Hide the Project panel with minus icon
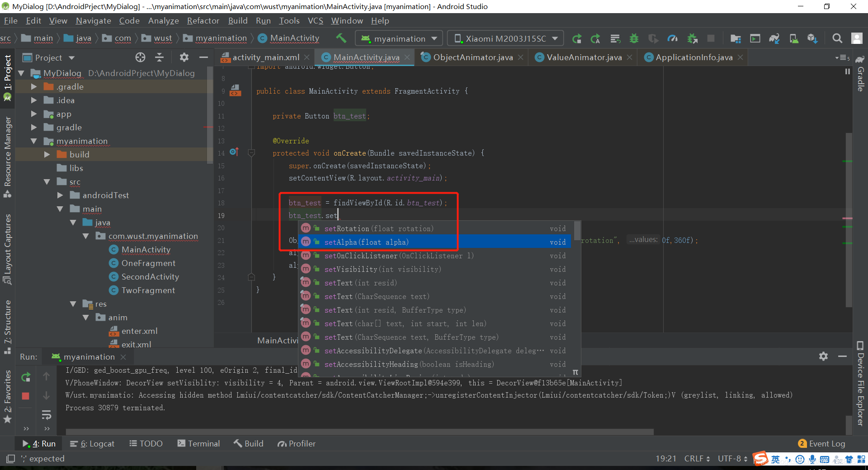The height and width of the screenshot is (470, 868). tap(203, 57)
